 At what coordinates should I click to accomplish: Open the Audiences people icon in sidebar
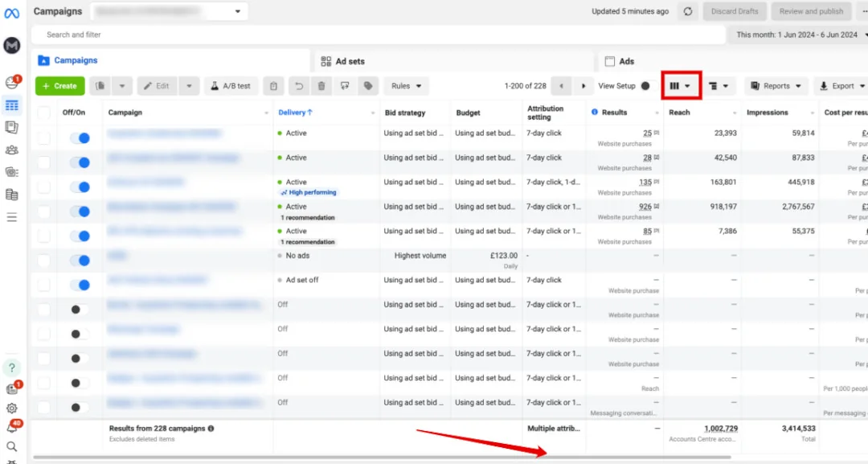pyautogui.click(x=11, y=150)
